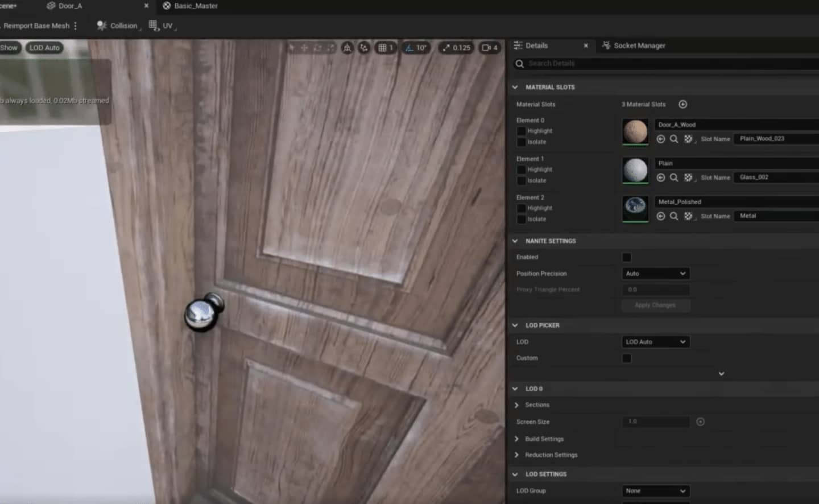This screenshot has width=819, height=504.
Task: Add a new material slot
Action: [x=682, y=104]
